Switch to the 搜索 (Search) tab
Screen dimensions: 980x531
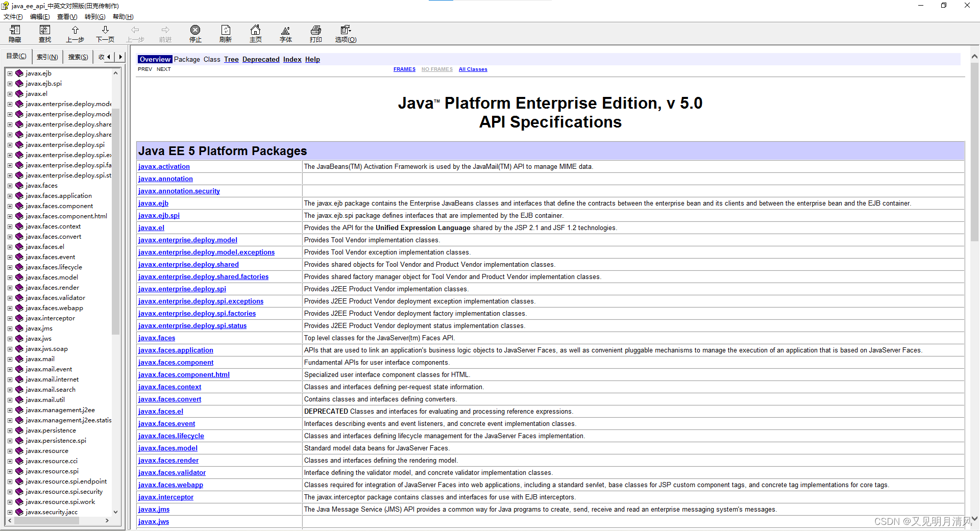coord(77,56)
